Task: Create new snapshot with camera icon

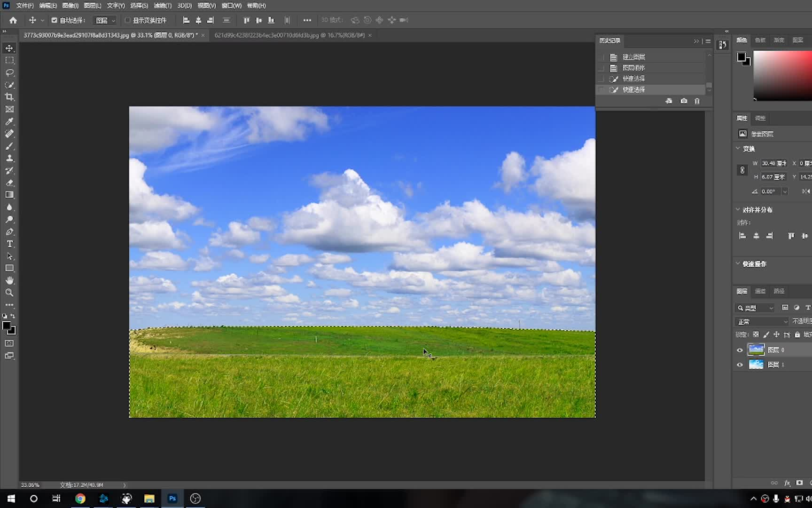Action: (684, 101)
